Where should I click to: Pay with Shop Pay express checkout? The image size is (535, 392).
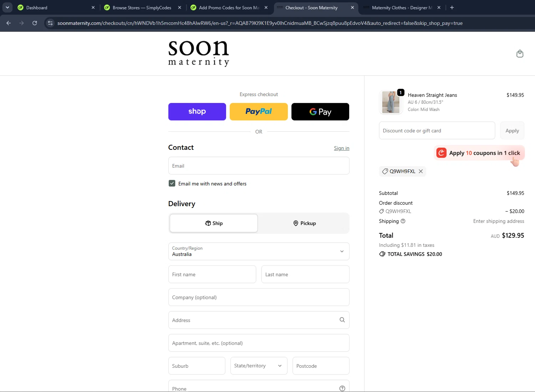tap(197, 112)
